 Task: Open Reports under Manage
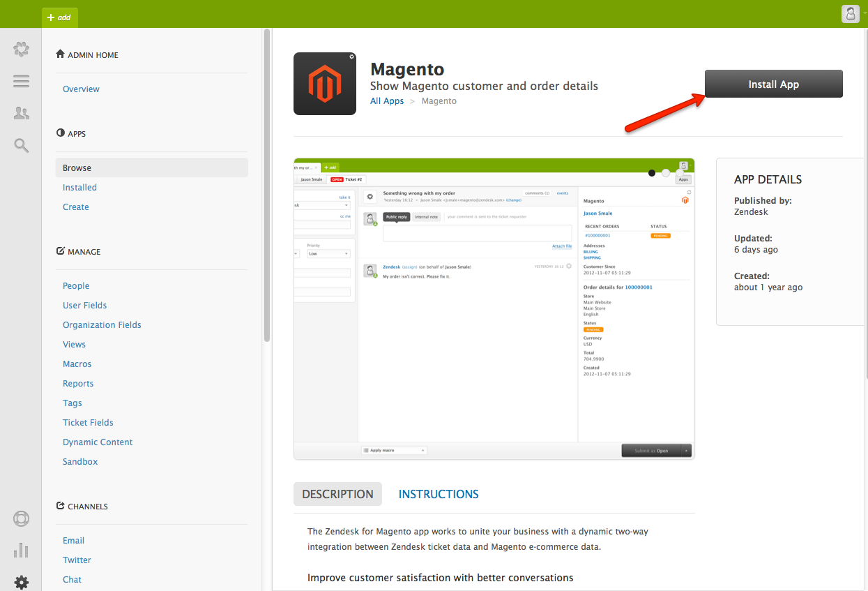click(78, 384)
